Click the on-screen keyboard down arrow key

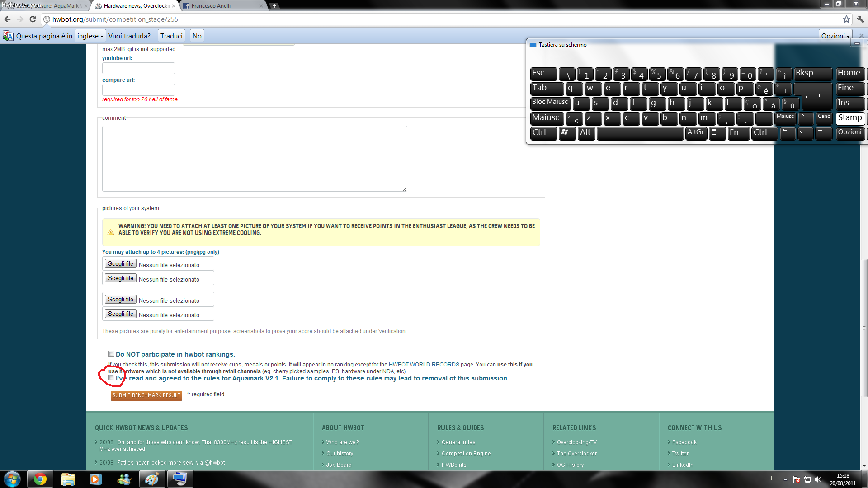click(x=805, y=133)
